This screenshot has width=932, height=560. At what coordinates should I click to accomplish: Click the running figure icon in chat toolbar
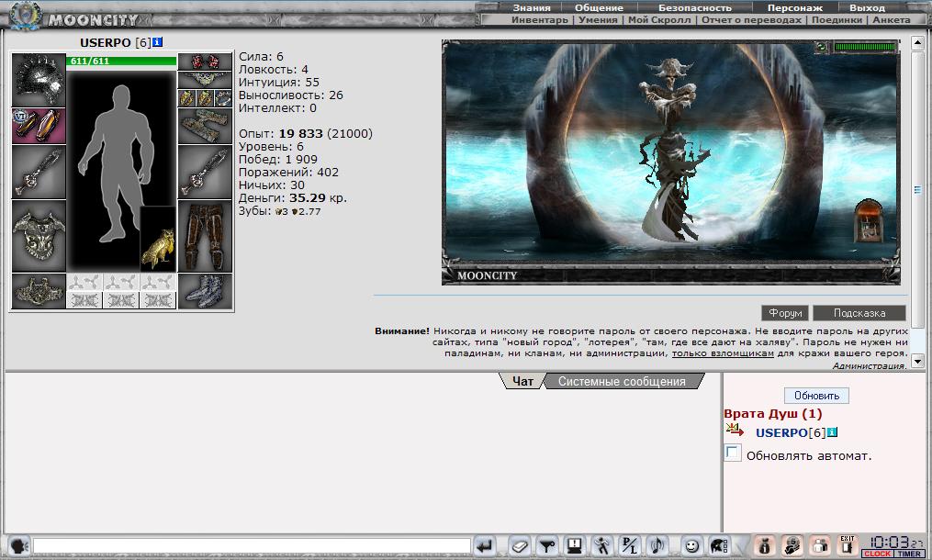pos(602,545)
